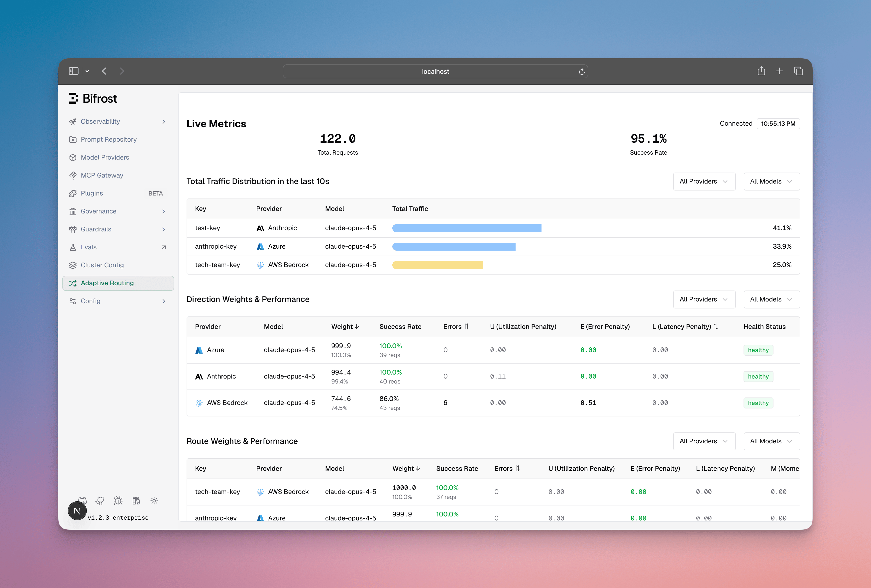871x588 pixels.
Task: Click Azure logo in anthropic-key traffic row
Action: point(260,247)
